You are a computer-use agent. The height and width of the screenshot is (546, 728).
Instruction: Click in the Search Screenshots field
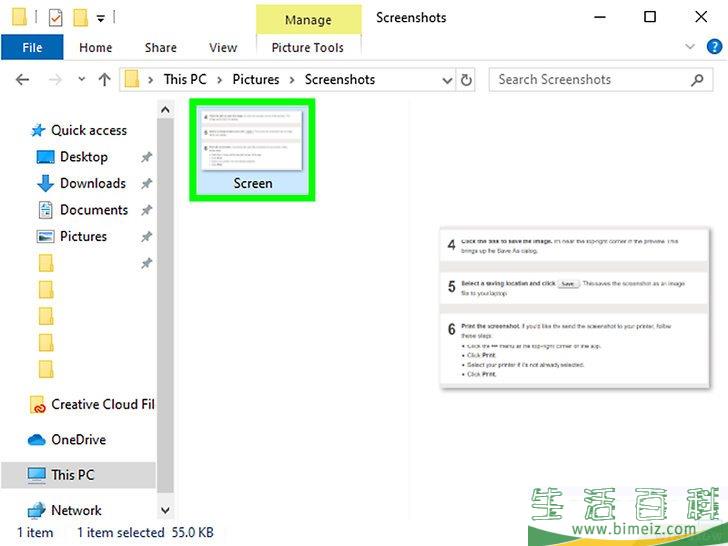click(x=585, y=80)
